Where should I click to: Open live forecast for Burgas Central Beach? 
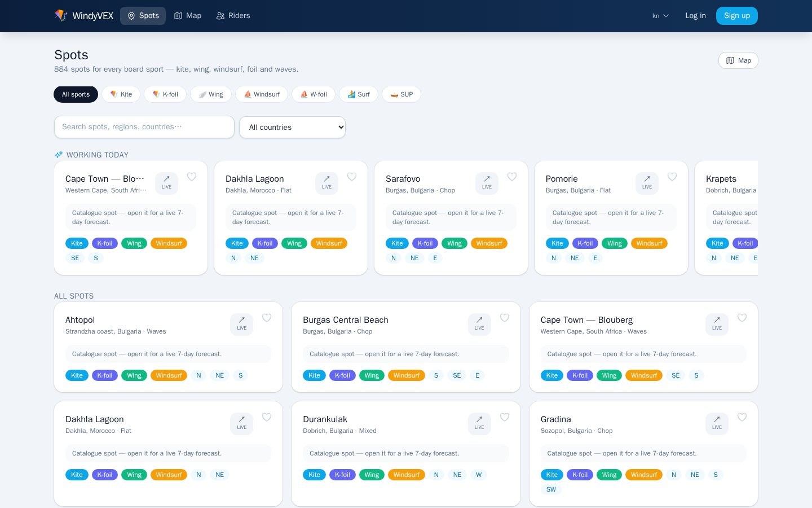[x=479, y=324]
